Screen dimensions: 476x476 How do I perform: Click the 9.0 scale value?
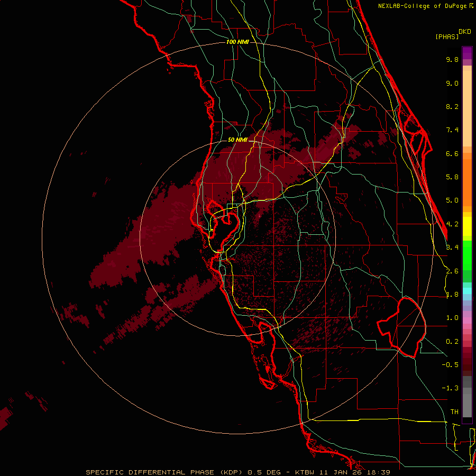pos(452,83)
